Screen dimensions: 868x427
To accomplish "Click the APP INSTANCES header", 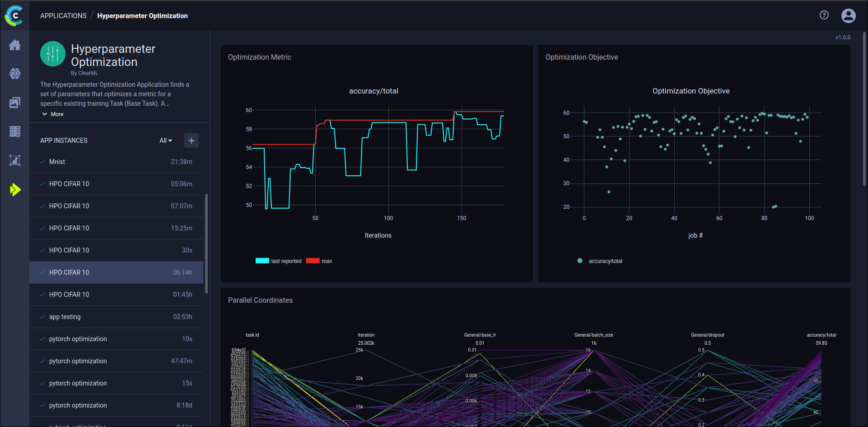I will 64,141.
